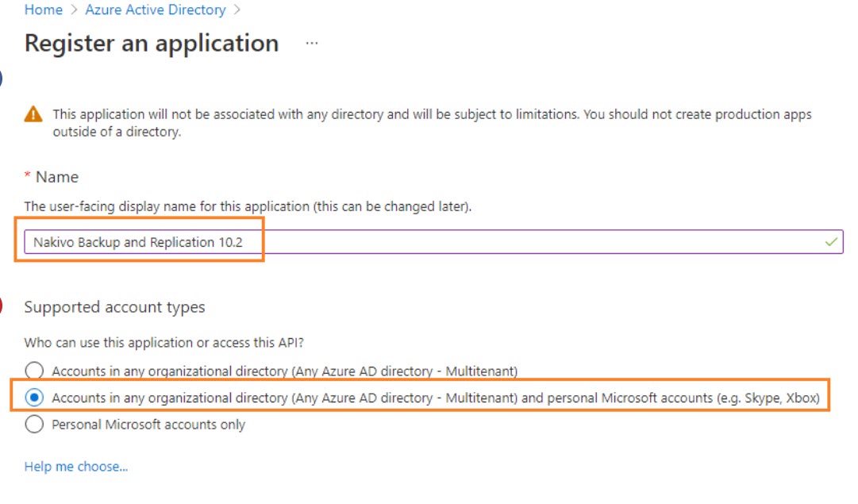Click the yellow warning triangle icon
The width and height of the screenshot is (858, 504).
coord(33,114)
